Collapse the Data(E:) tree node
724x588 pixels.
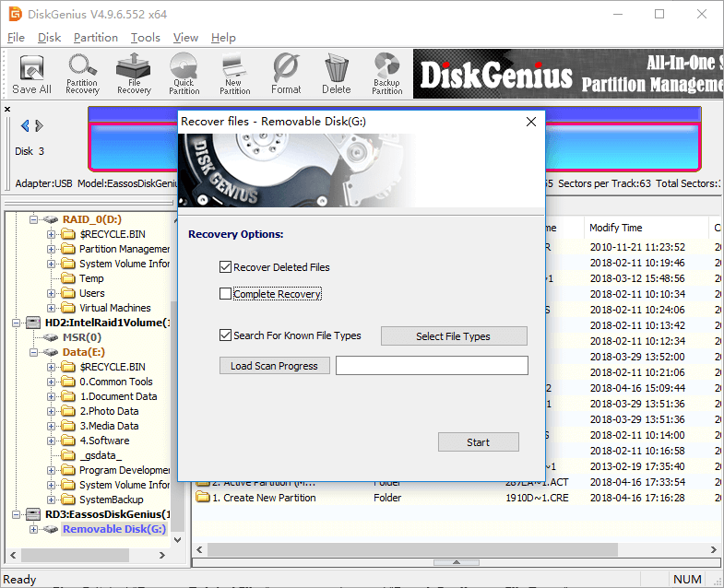[34, 352]
